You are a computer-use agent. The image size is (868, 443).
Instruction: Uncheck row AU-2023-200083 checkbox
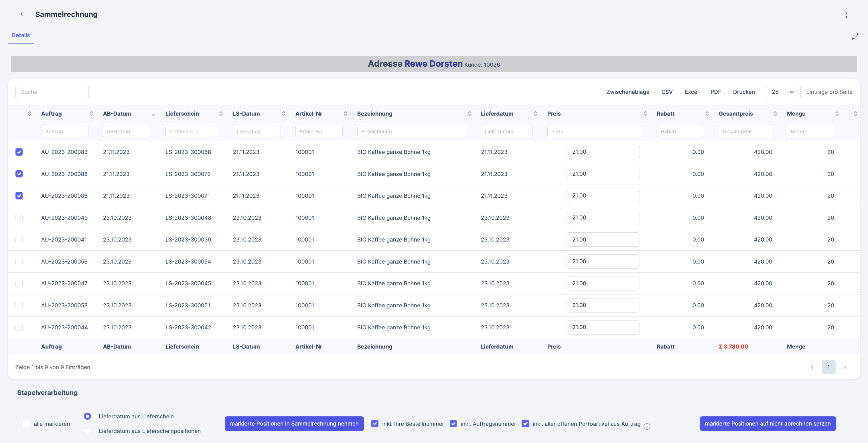[19, 152]
